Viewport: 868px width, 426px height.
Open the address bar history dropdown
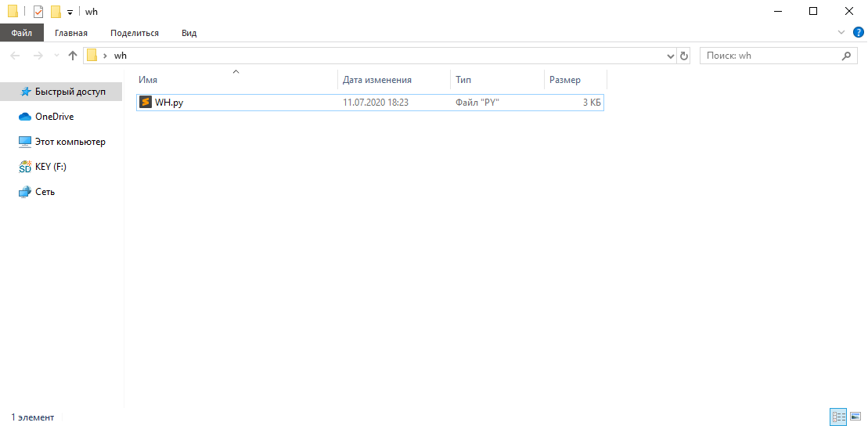coord(671,56)
